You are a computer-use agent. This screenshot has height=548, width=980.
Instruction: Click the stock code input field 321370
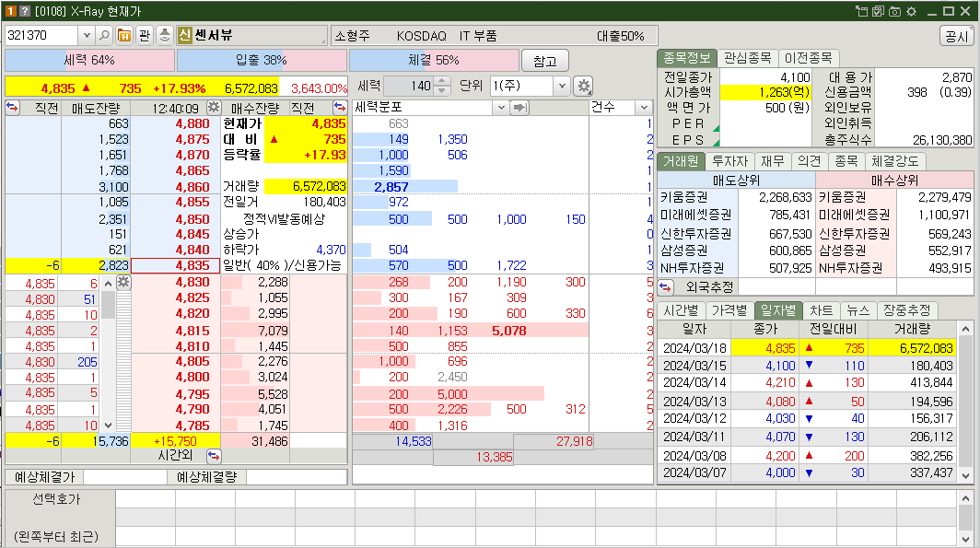[x=41, y=36]
